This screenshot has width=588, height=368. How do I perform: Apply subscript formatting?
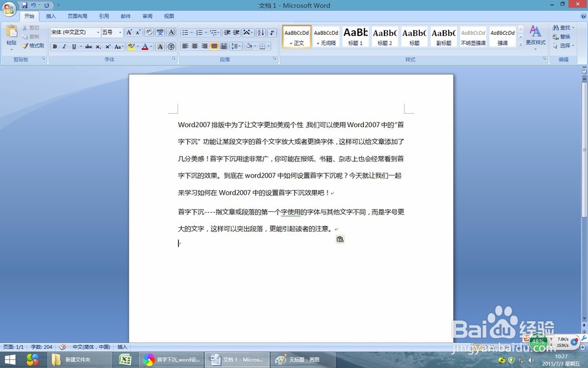tap(98, 47)
